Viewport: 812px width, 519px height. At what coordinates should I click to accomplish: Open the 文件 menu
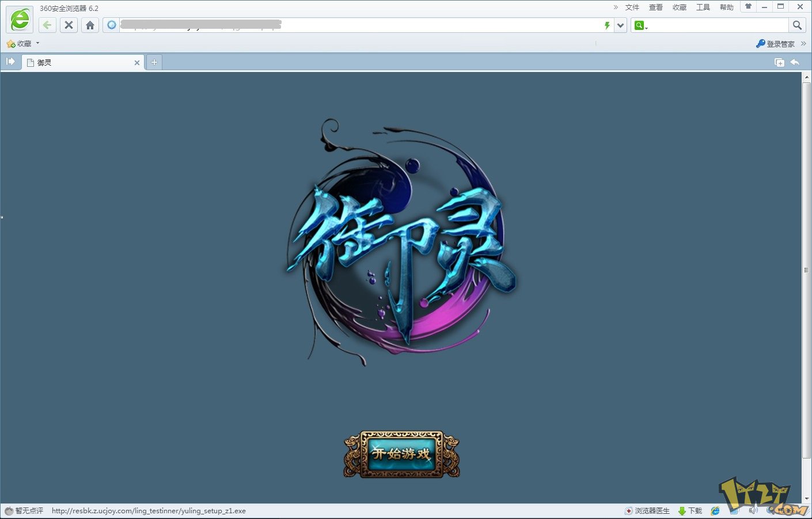[x=632, y=7]
